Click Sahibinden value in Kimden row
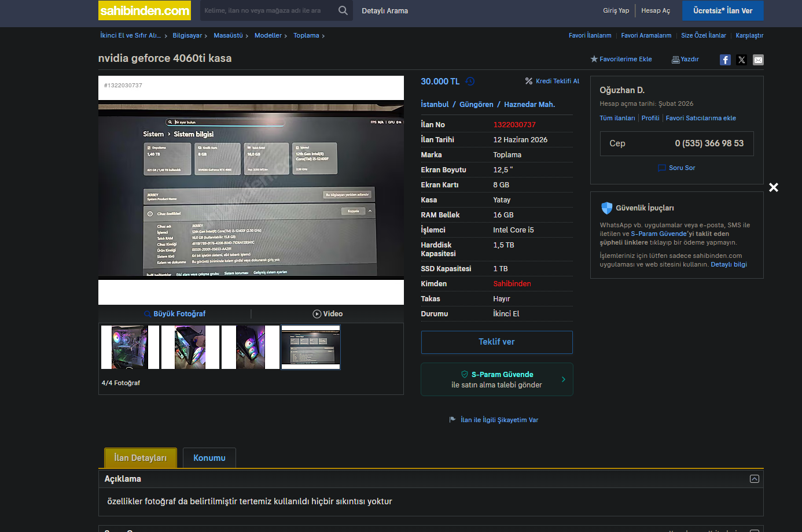 [512, 283]
